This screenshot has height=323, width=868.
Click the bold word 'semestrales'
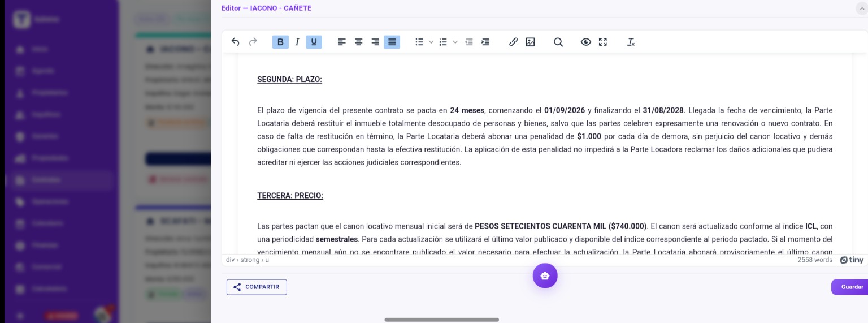point(337,239)
